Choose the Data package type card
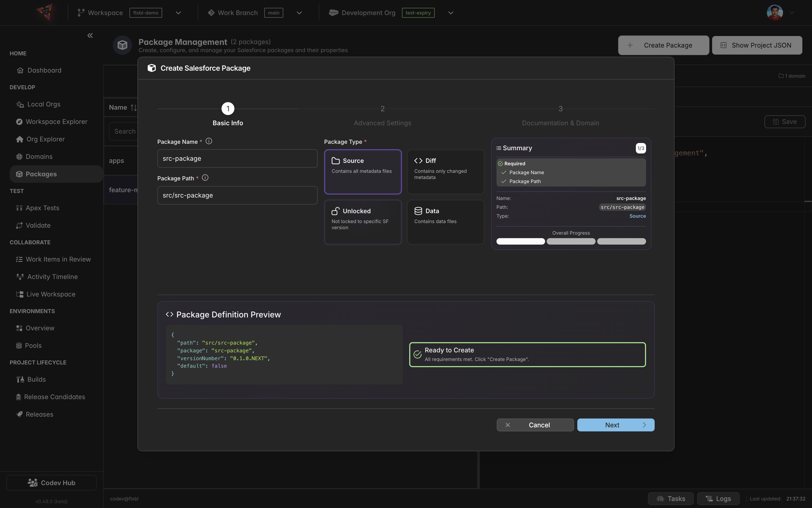Viewport: 812px width, 508px height. (x=445, y=222)
